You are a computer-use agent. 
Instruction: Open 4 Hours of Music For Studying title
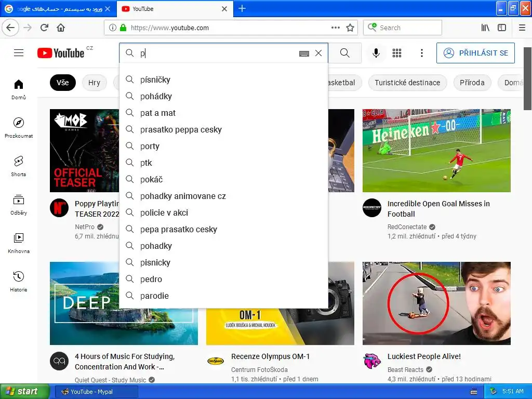(125, 362)
